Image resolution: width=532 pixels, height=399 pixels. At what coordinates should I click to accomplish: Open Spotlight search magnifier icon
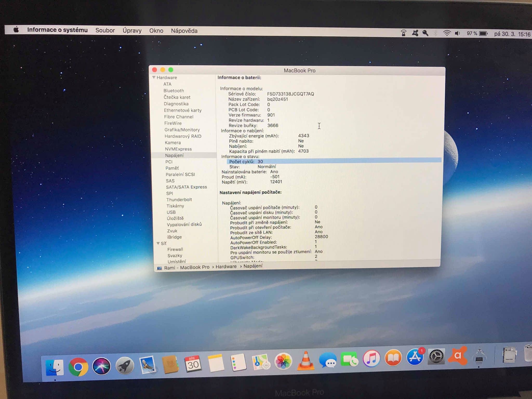tap(425, 33)
